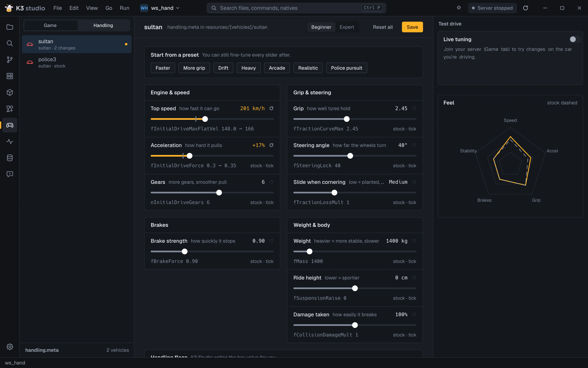Switch to Beginner mode
The height and width of the screenshot is (368, 588).
tap(321, 27)
